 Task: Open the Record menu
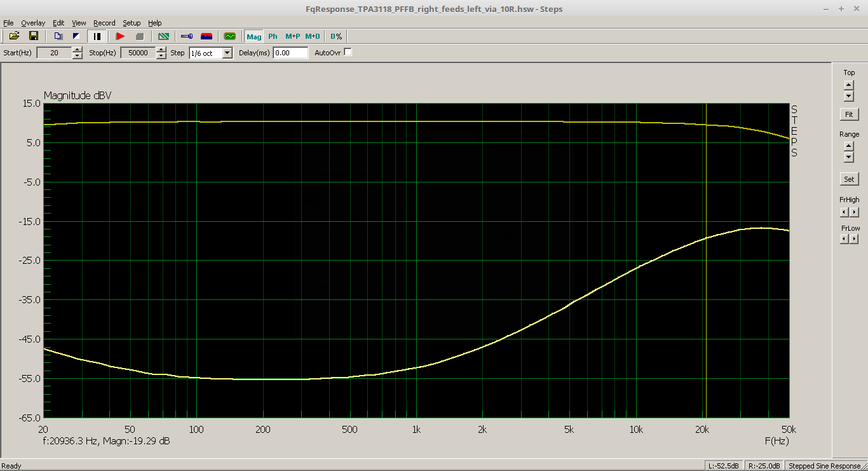104,23
